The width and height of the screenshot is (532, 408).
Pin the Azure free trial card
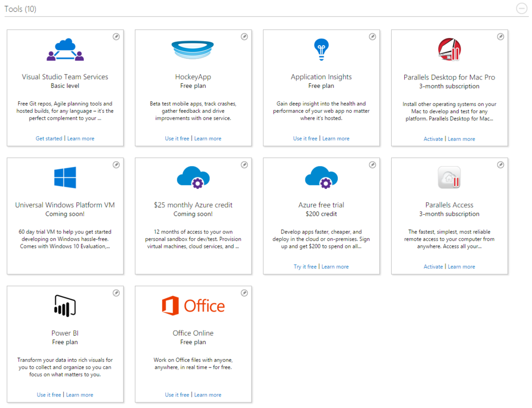click(372, 165)
